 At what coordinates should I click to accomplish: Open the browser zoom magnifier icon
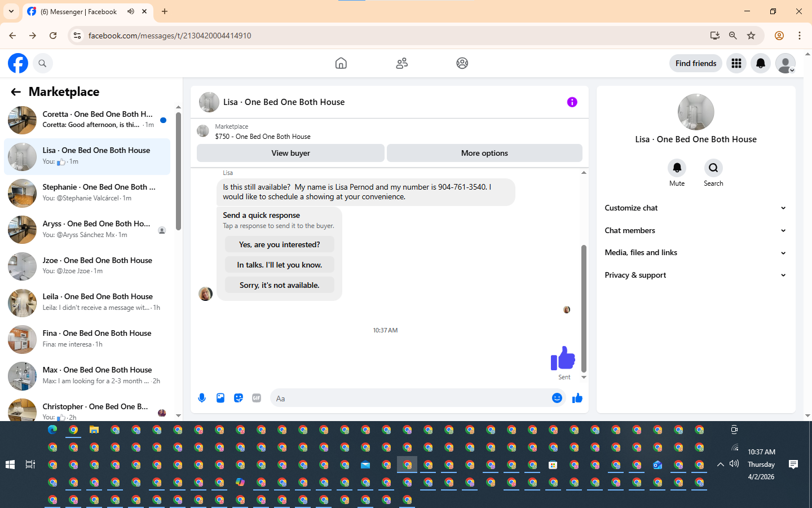click(x=733, y=36)
